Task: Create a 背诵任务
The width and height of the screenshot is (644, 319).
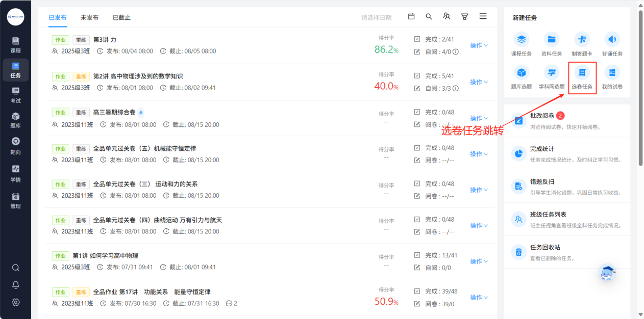Action: pyautogui.click(x=612, y=44)
